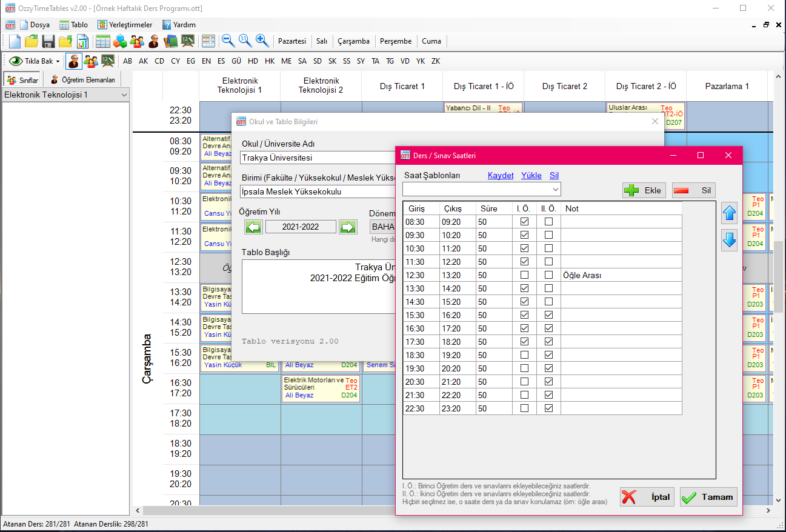Switch to the Perşembe day tab
The image size is (786, 532).
click(x=395, y=41)
